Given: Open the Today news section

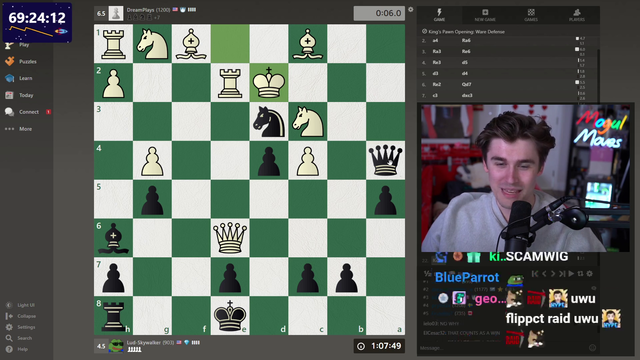Looking at the screenshot, I should pyautogui.click(x=20, y=95).
